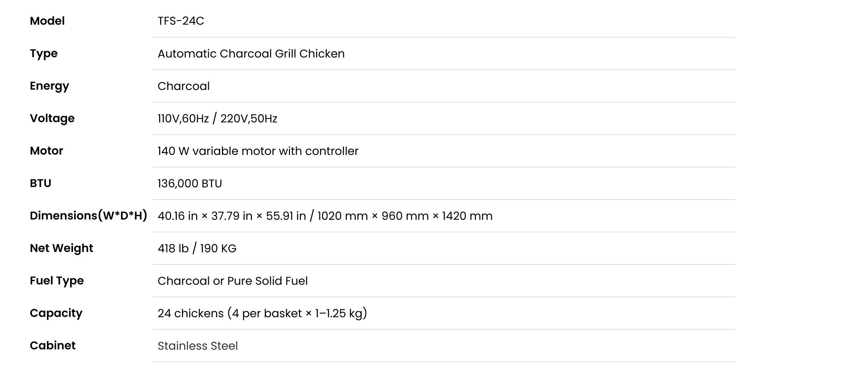Select Charcoal or Pure Solid Fuel text
868x367 pixels.
click(x=233, y=281)
